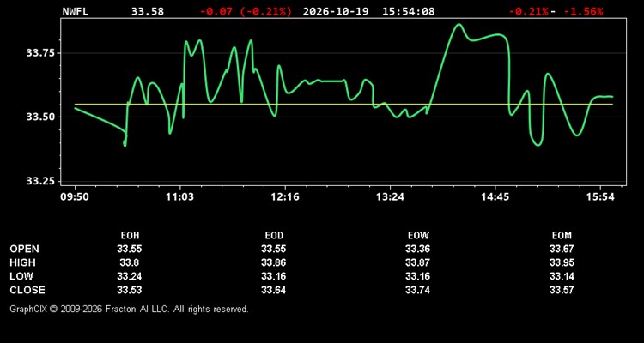Image resolution: width=644 pixels, height=343 pixels.
Task: Click the 15:54 time axis label
Action: (x=600, y=197)
